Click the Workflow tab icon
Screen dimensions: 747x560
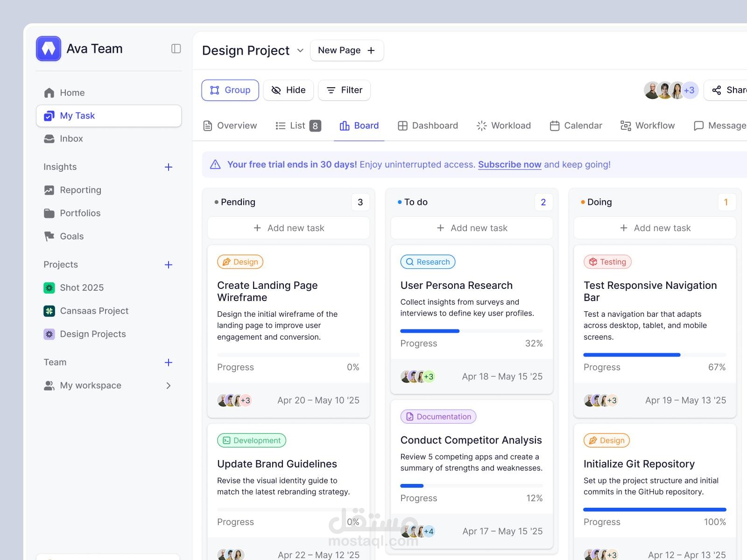coord(626,126)
